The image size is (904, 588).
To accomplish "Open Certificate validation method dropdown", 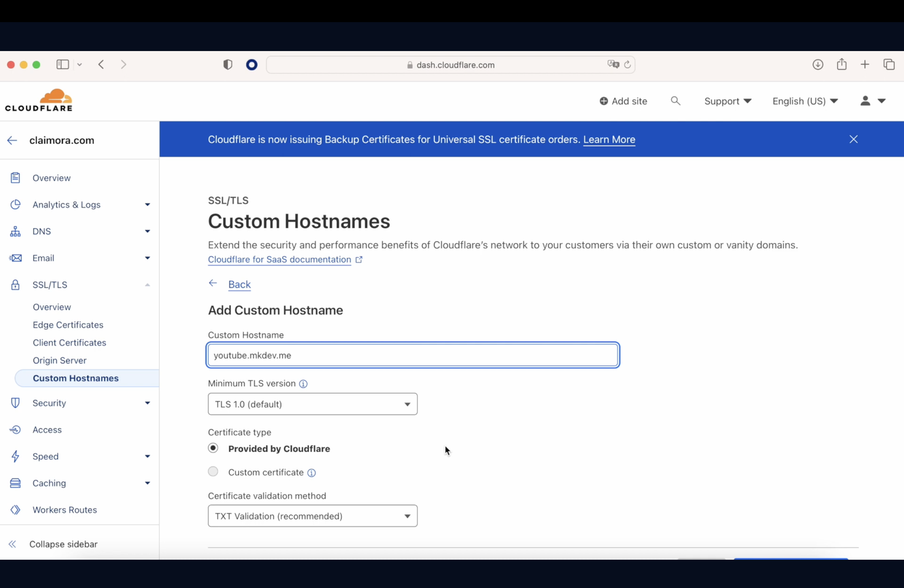I will [x=312, y=516].
